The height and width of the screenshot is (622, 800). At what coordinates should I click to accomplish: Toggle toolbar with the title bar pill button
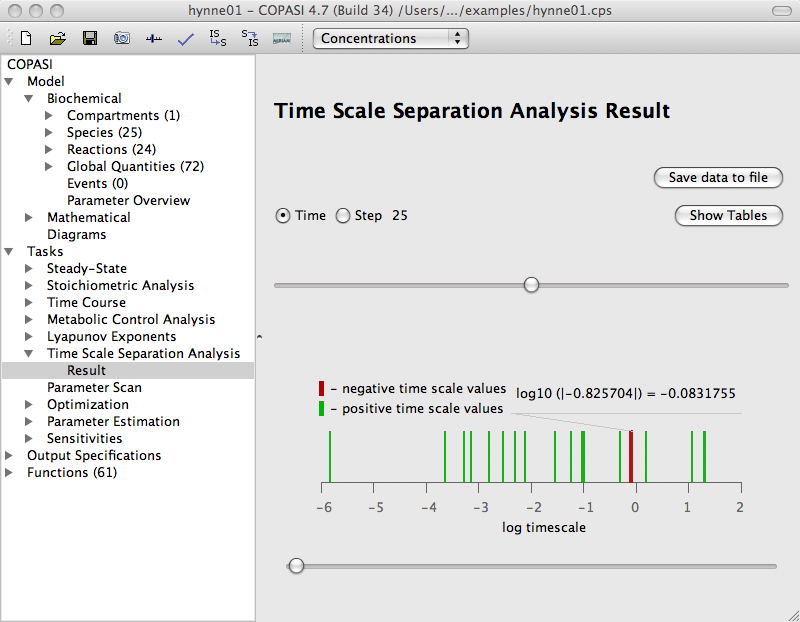(782, 11)
